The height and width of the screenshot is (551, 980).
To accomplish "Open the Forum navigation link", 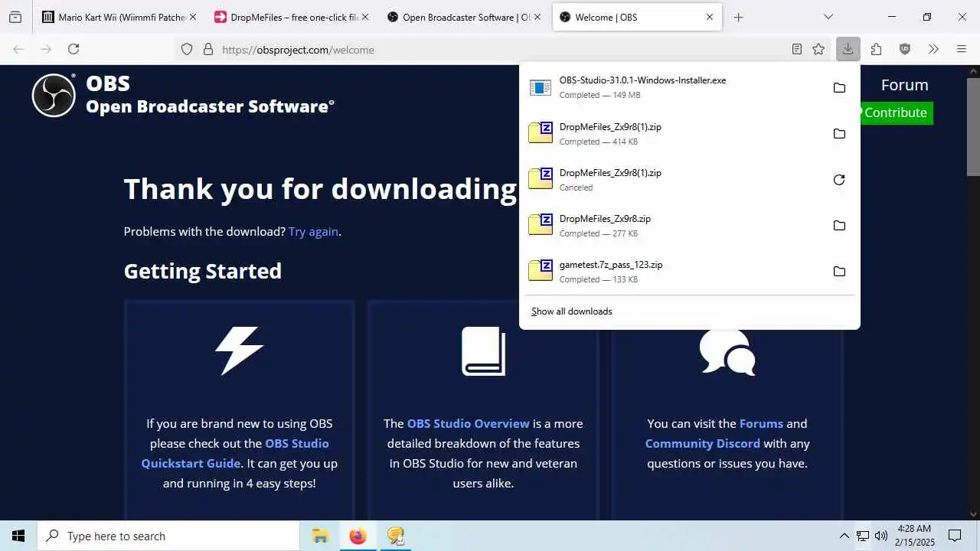I will (x=904, y=85).
